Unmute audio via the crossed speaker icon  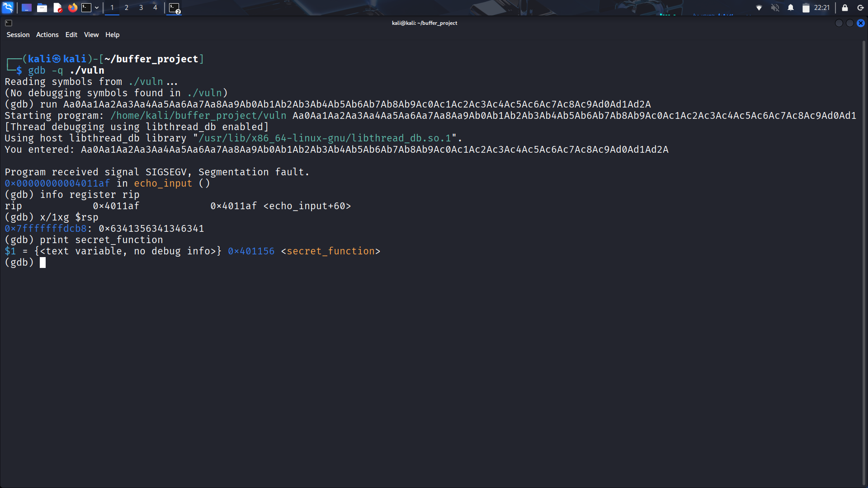[775, 7]
